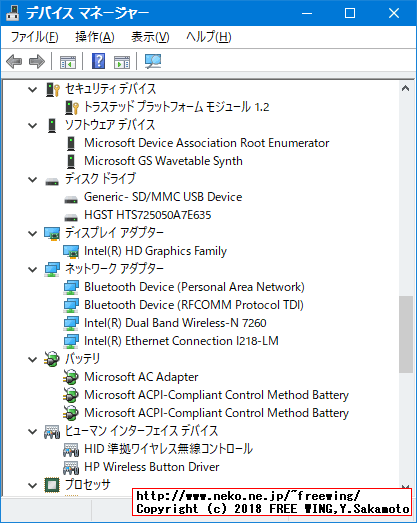The height and width of the screenshot is (523, 417).
Task: Open the 表示(V) menu
Action: [150, 37]
